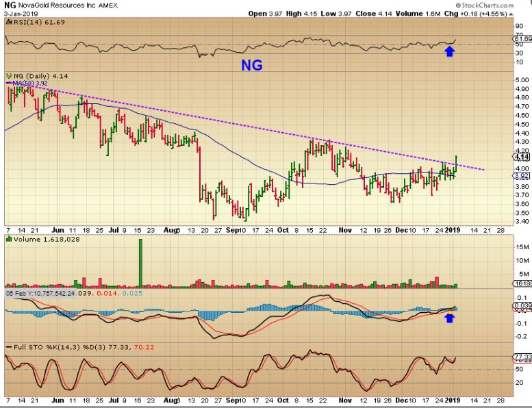Image resolution: width=532 pixels, height=408 pixels.
Task: Click the 20 level label on stochastic axis
Action: tap(519, 383)
